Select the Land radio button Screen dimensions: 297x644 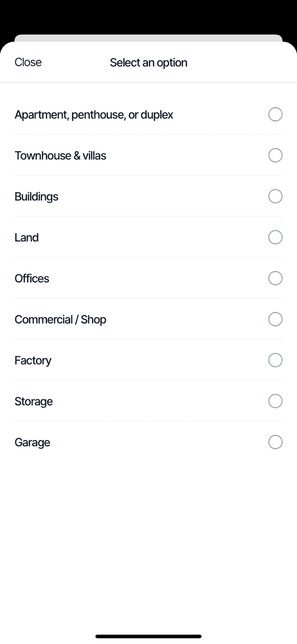(275, 237)
